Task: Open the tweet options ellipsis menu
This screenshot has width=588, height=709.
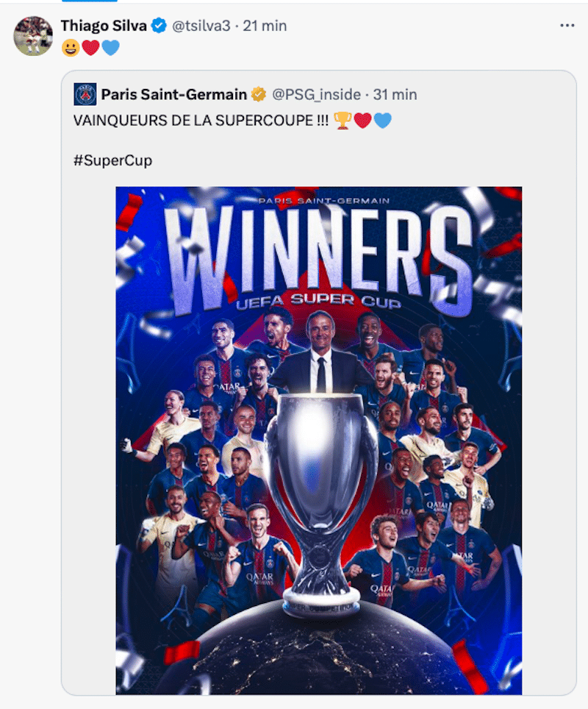Action: [567, 24]
